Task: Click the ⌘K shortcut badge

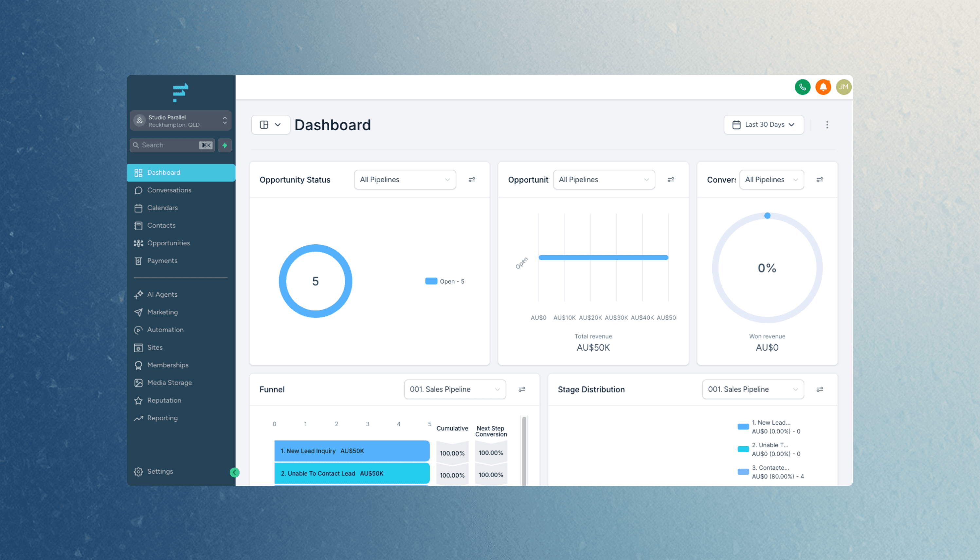Action: [x=206, y=145]
